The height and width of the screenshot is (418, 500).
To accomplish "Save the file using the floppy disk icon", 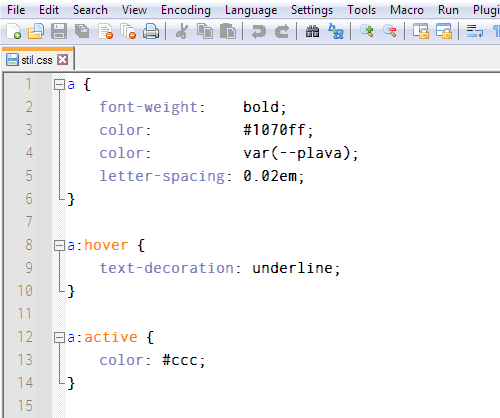I will click(59, 32).
